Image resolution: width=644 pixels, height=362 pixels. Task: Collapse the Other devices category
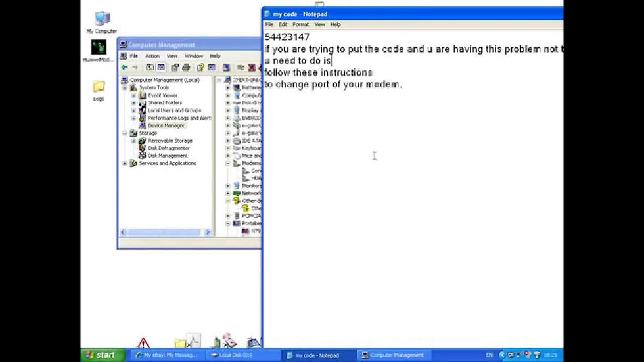[x=228, y=201]
